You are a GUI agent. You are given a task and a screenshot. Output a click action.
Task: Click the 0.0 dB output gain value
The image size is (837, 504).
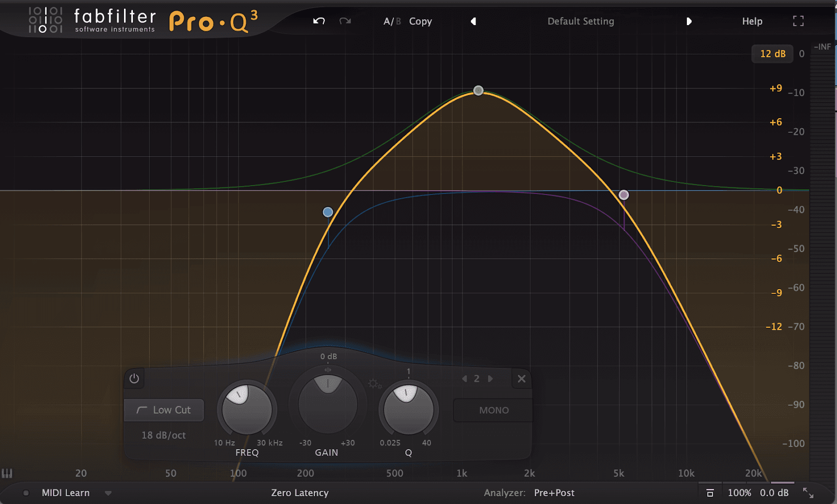774,492
